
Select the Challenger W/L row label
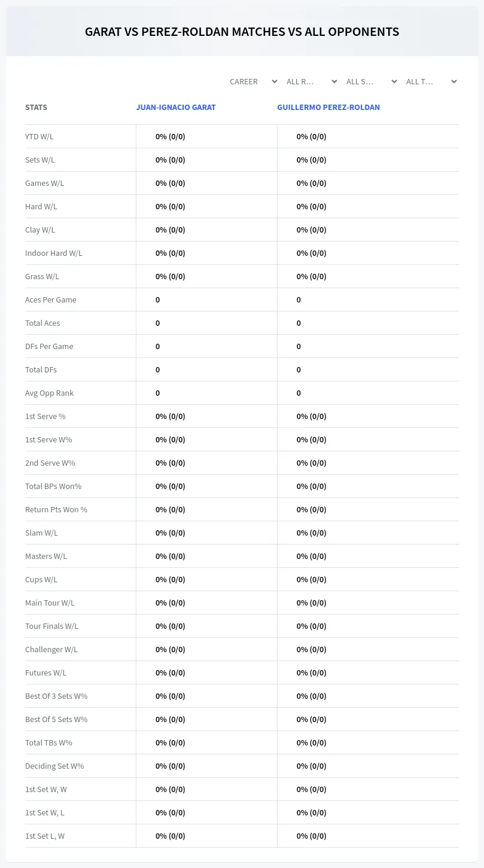[51, 649]
